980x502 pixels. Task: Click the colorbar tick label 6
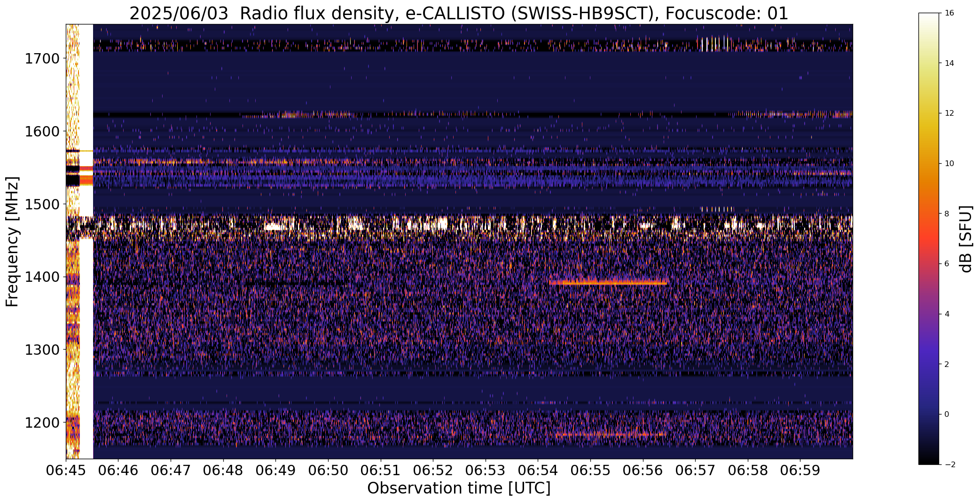tap(947, 264)
